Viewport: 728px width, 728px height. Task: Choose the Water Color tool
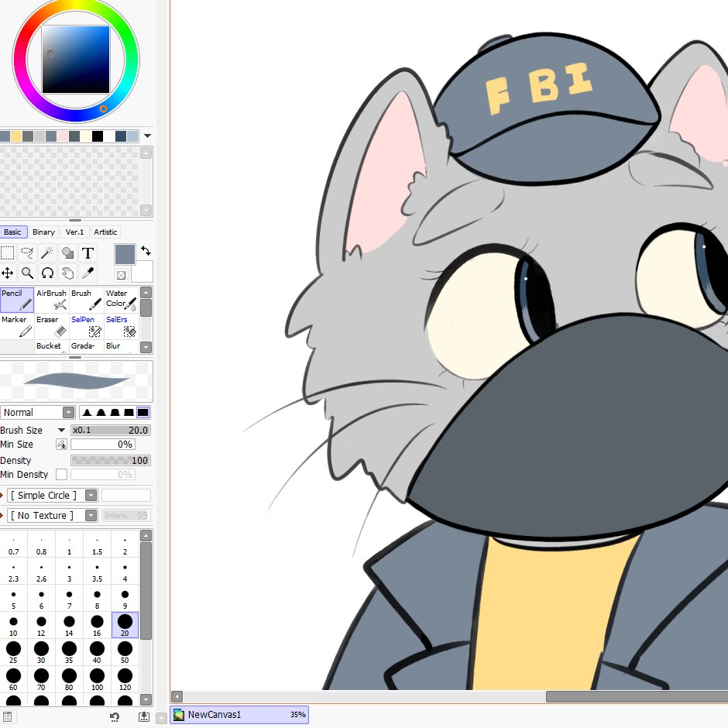[121, 300]
